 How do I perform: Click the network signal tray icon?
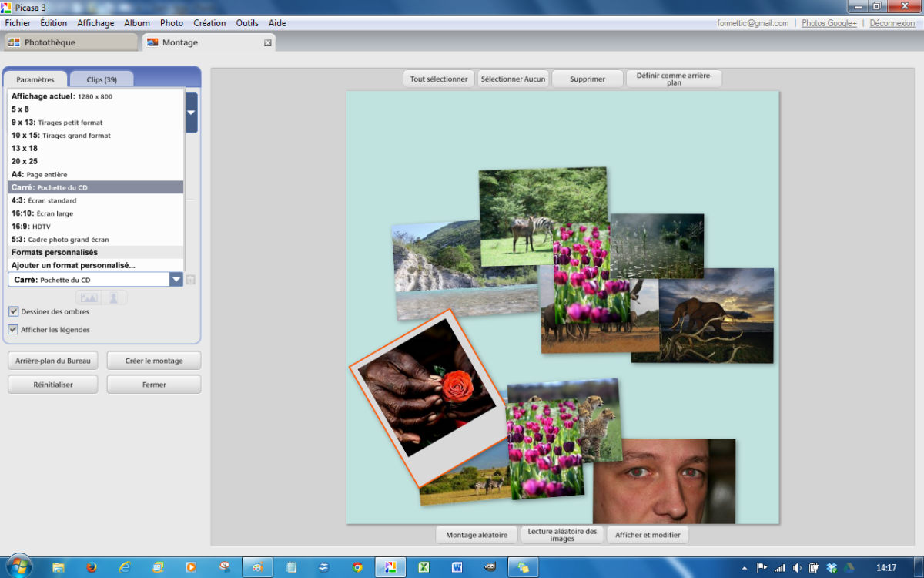tap(780, 568)
